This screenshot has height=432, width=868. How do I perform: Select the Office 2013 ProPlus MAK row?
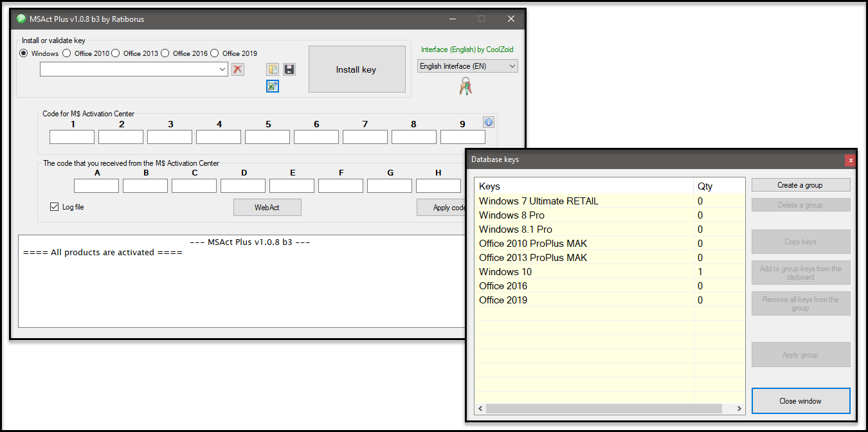pyautogui.click(x=610, y=258)
